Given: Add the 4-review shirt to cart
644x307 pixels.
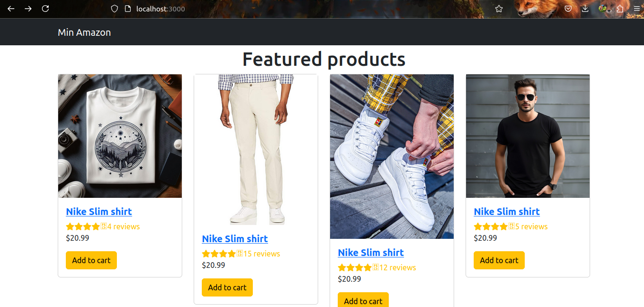Looking at the screenshot, I should (x=91, y=260).
